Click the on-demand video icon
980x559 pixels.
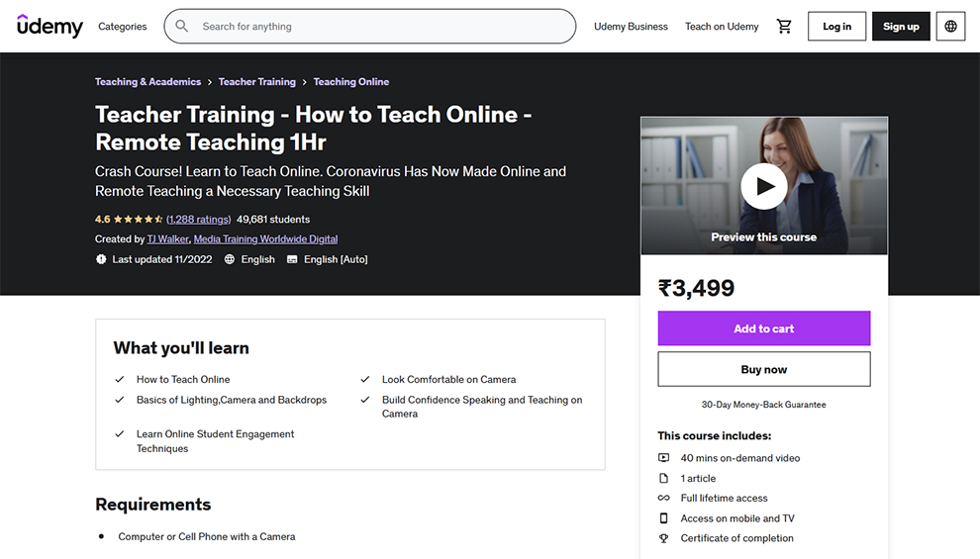664,458
